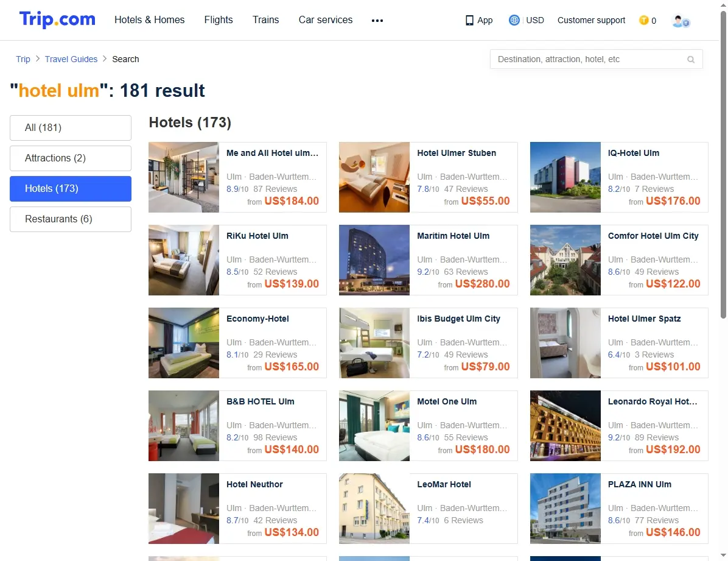728x561 pixels.
Task: Click the PLAZA INN Ulm title
Action: pos(639,484)
